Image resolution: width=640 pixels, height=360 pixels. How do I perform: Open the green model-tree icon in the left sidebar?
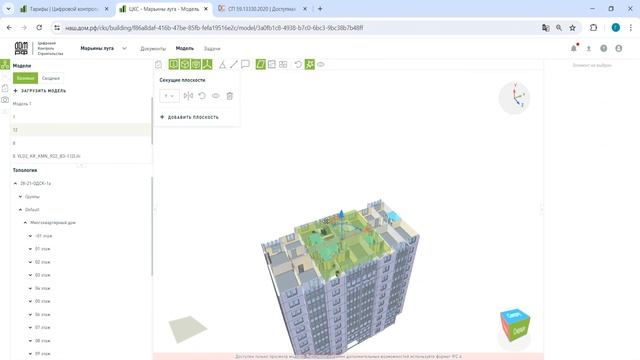click(x=5, y=64)
